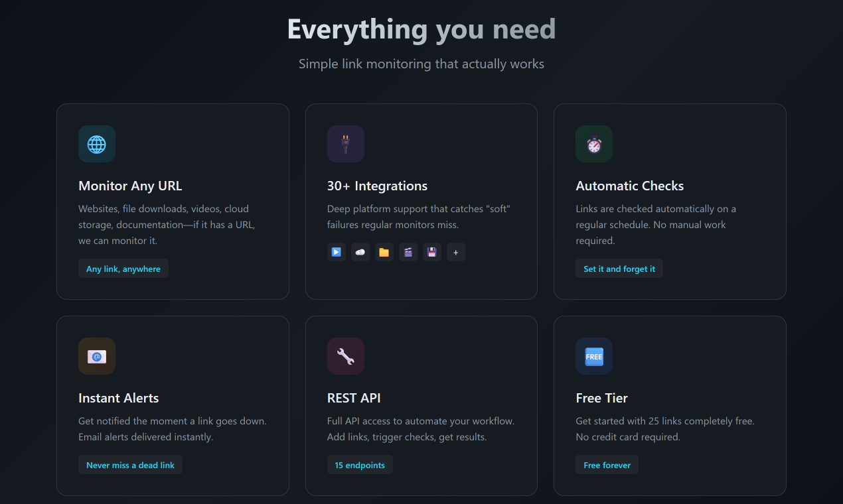
Task: Click the alarm clock icon for Automatic Checks
Action: pos(594,144)
